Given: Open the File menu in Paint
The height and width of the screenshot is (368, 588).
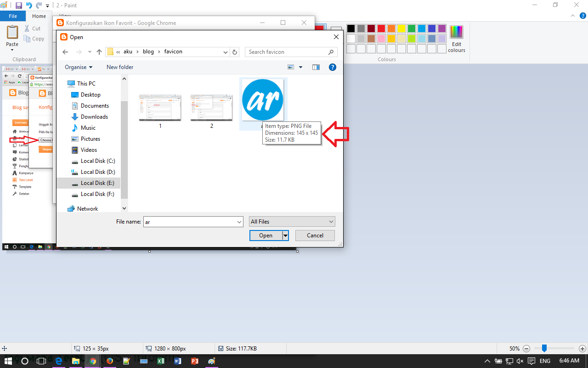Looking at the screenshot, I should tap(13, 16).
